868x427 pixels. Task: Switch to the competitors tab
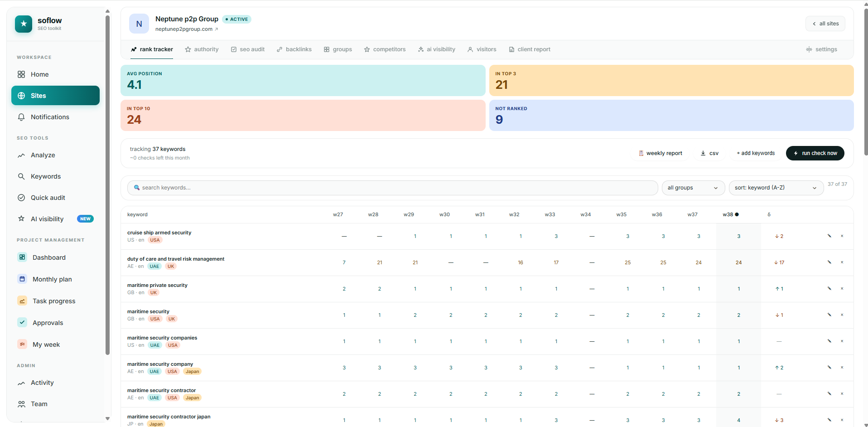[385, 49]
